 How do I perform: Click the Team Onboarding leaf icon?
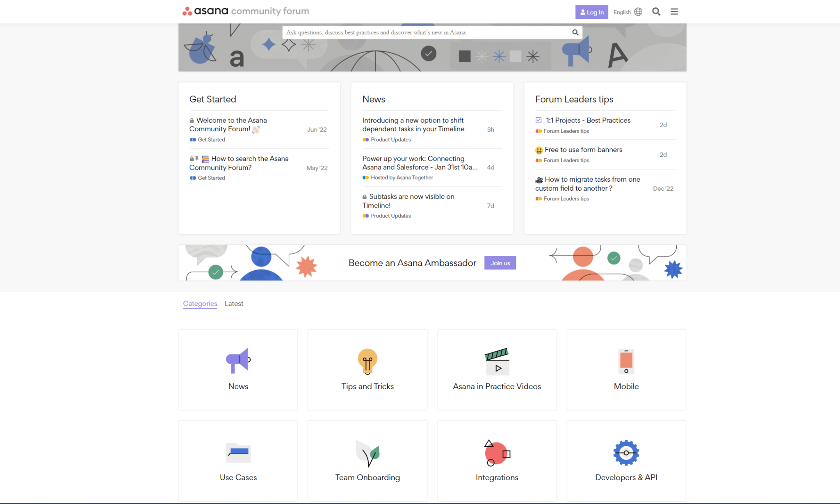[367, 452]
